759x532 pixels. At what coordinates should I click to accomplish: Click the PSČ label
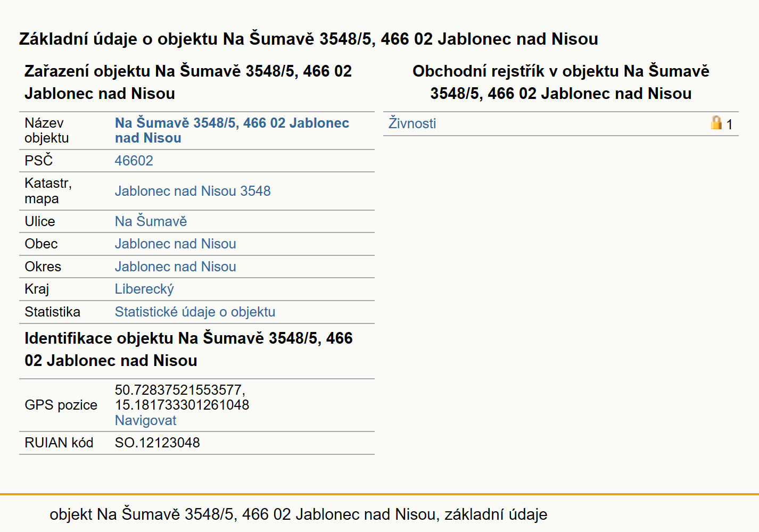[x=38, y=161]
